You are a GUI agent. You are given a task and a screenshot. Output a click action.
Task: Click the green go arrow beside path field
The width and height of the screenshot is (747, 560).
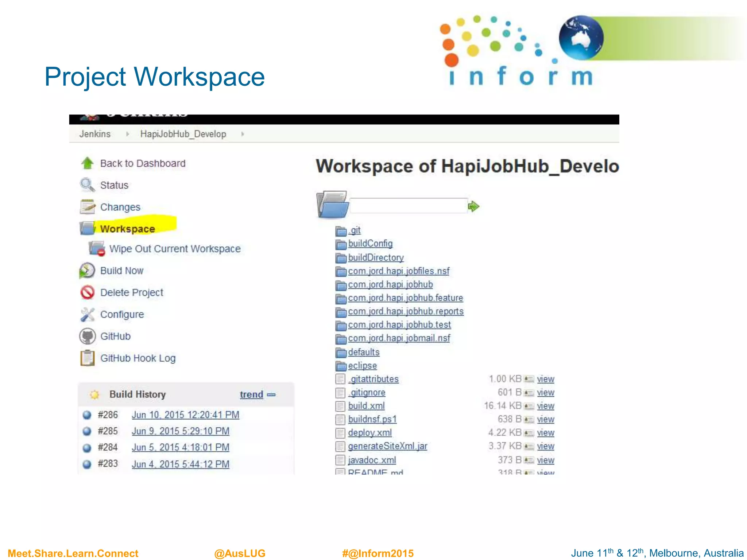[x=473, y=206]
